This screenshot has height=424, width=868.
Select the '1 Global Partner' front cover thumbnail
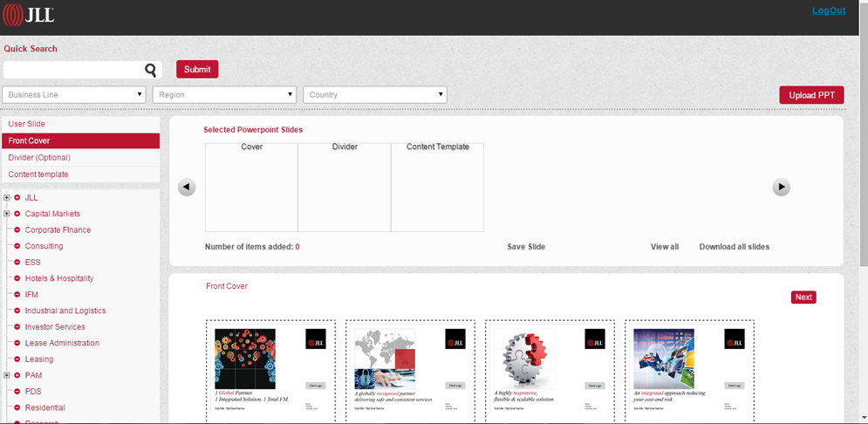click(270, 371)
